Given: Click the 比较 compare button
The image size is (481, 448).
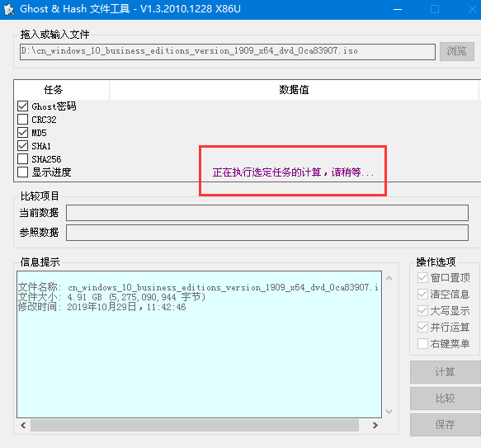Looking at the screenshot, I should click(445, 398).
